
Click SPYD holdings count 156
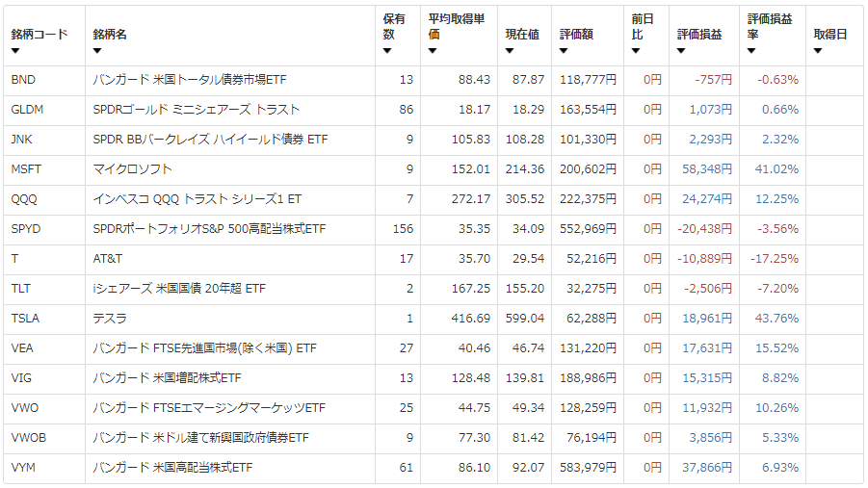click(403, 229)
